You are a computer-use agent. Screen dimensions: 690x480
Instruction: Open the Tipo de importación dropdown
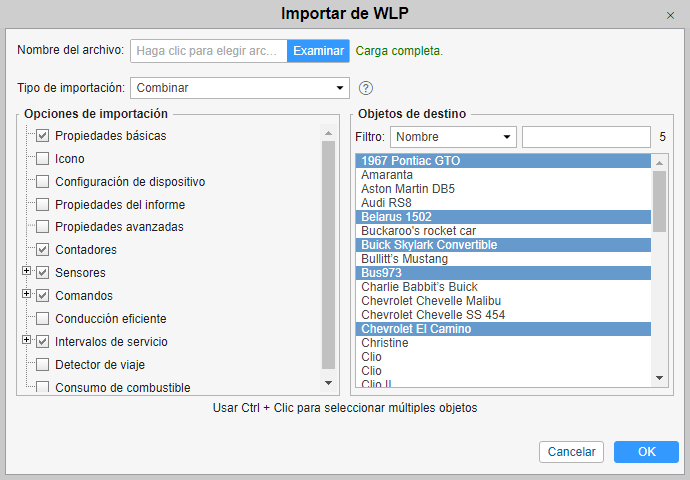point(239,88)
